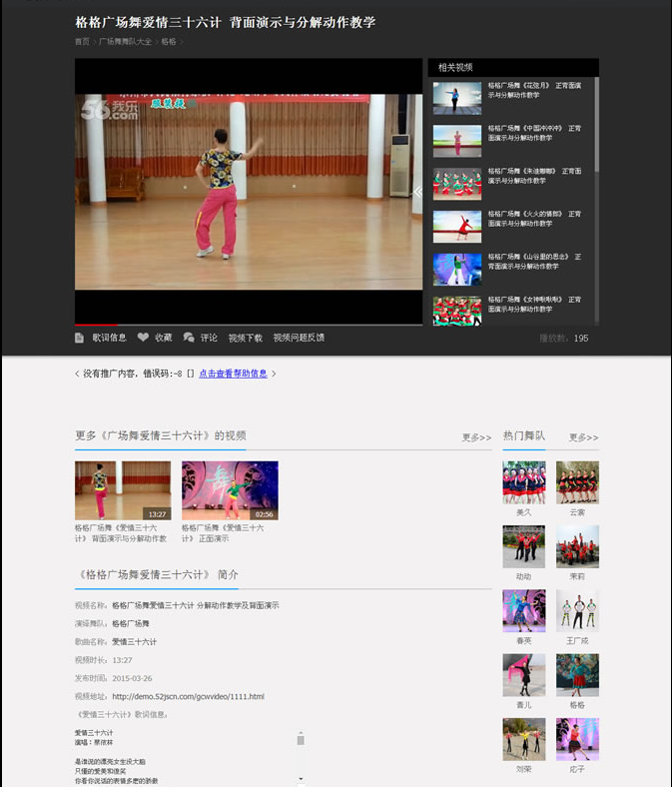Collapse the side panel with the double-arrow icon
Image resolution: width=672 pixels, height=787 pixels.
click(417, 191)
